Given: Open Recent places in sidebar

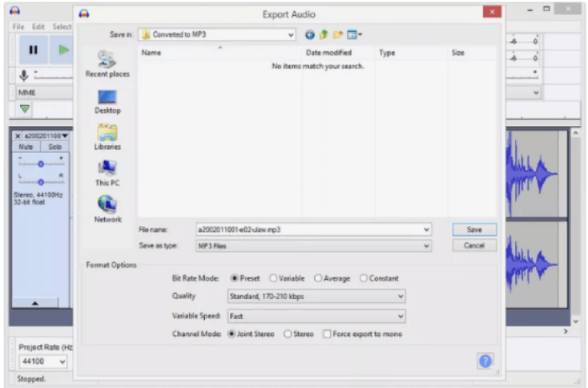Looking at the screenshot, I should point(108,63).
